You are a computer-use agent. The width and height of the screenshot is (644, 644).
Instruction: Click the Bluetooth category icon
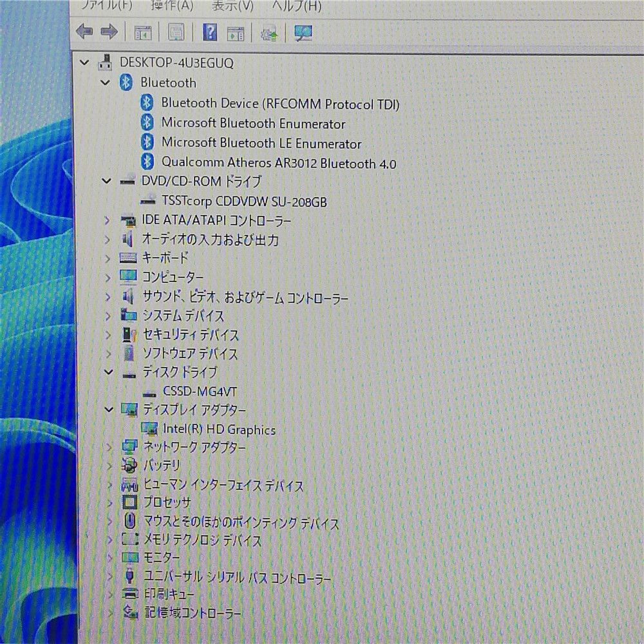[x=126, y=82]
